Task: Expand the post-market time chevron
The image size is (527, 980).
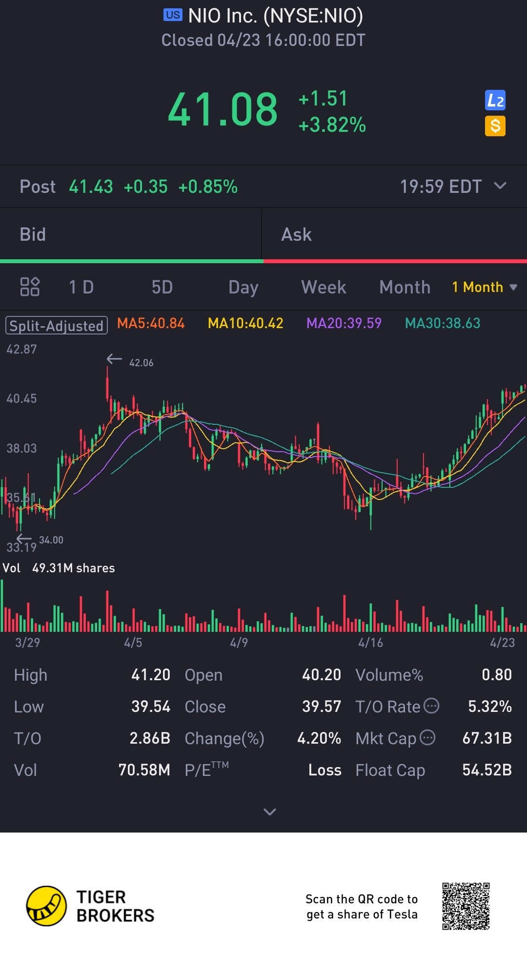Action: 500,186
